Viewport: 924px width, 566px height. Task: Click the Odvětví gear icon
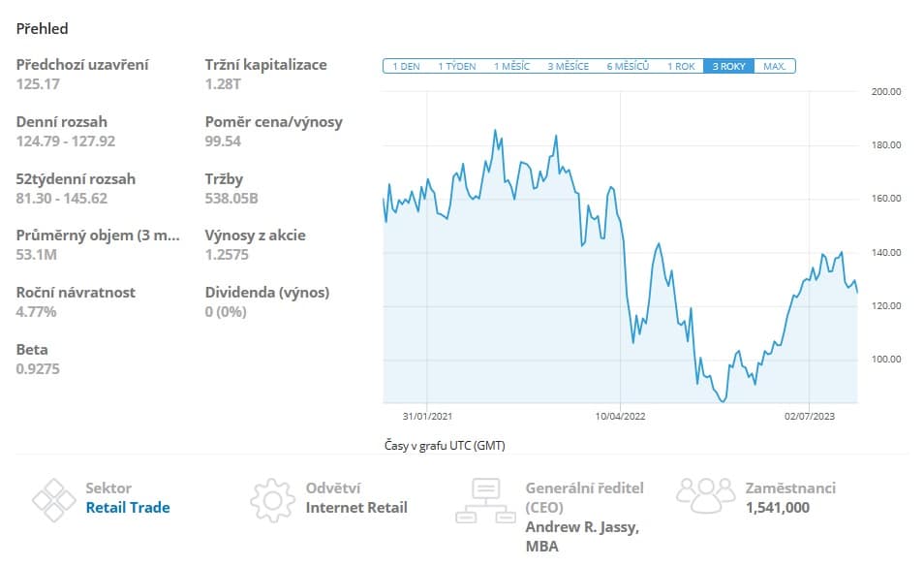click(x=272, y=500)
